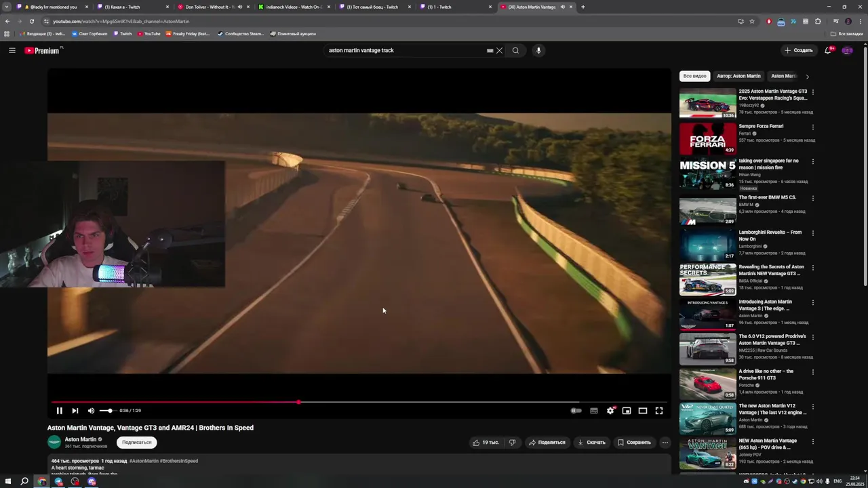
Task: Switch to miniplayer mode
Action: [627, 411]
